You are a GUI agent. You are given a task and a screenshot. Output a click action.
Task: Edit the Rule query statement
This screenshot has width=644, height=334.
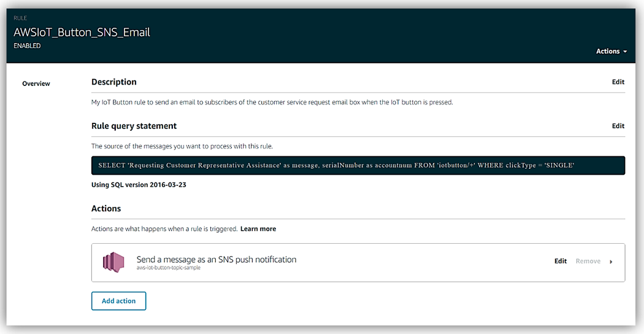point(618,126)
